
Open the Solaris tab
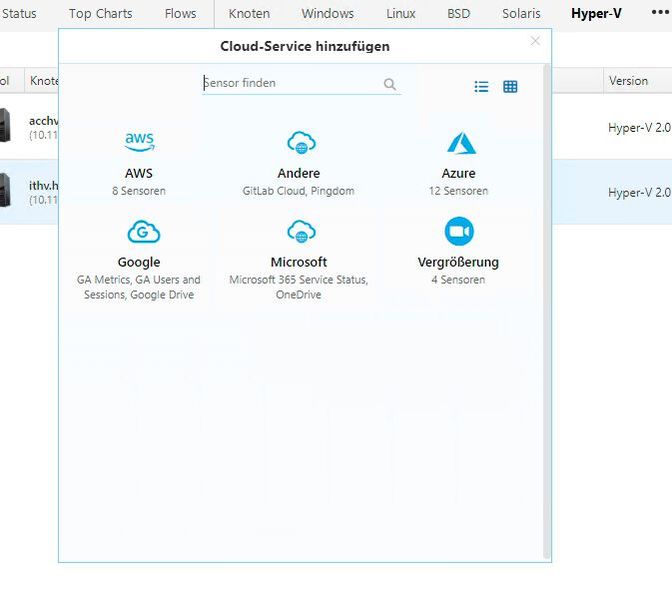pyautogui.click(x=521, y=14)
